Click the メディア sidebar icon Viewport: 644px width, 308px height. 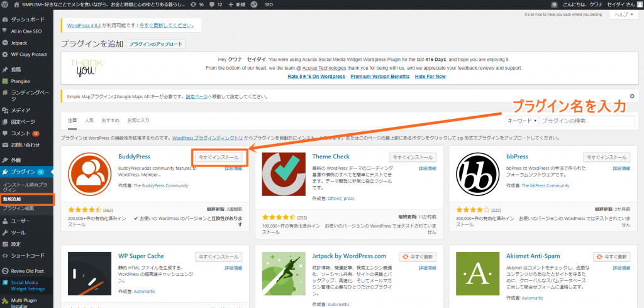[5, 110]
